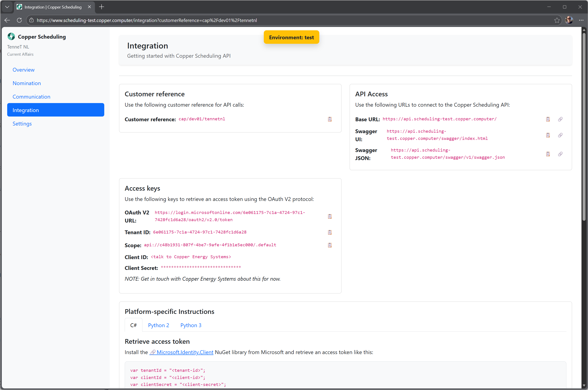
Task: Switch to the Python 2 tab
Action: coord(158,325)
